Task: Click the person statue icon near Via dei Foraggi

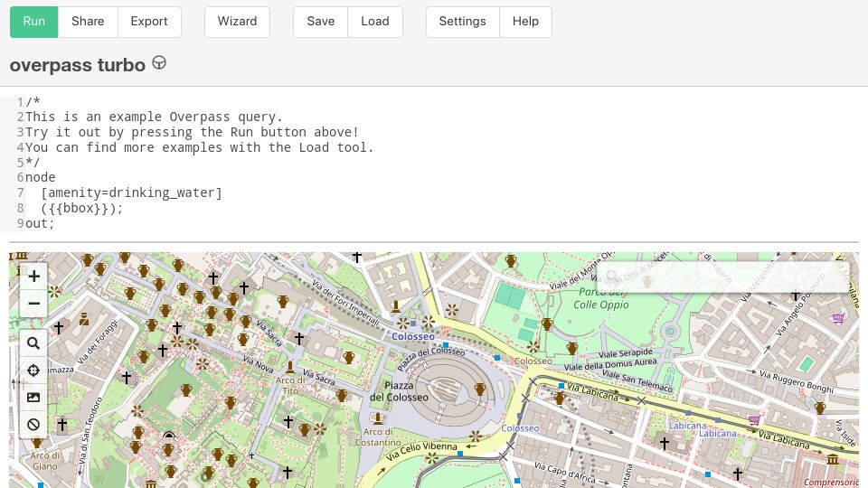Action: (83, 319)
